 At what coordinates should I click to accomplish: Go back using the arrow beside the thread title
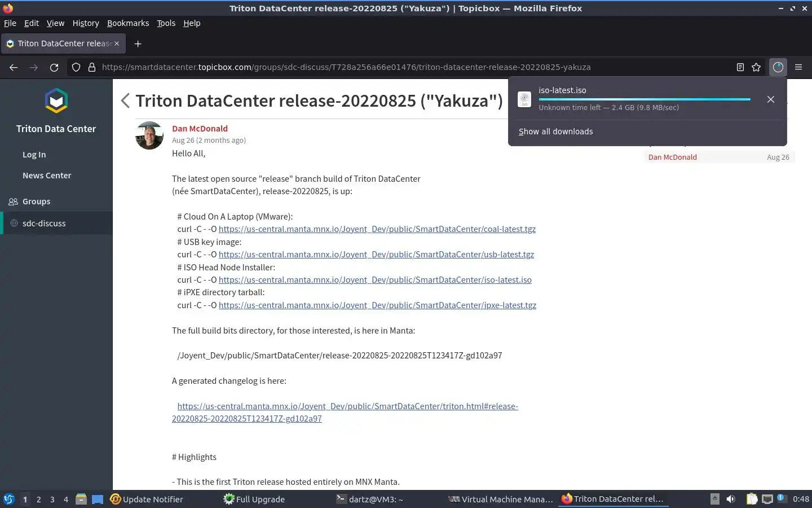[x=125, y=100]
